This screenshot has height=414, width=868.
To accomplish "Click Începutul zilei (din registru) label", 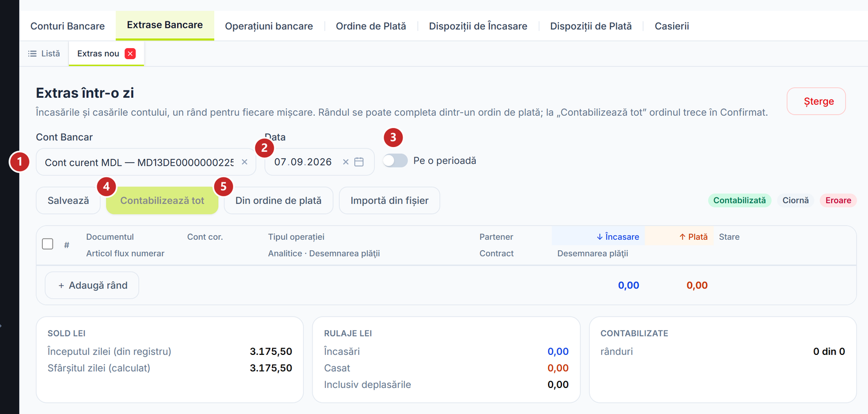I will click(109, 351).
